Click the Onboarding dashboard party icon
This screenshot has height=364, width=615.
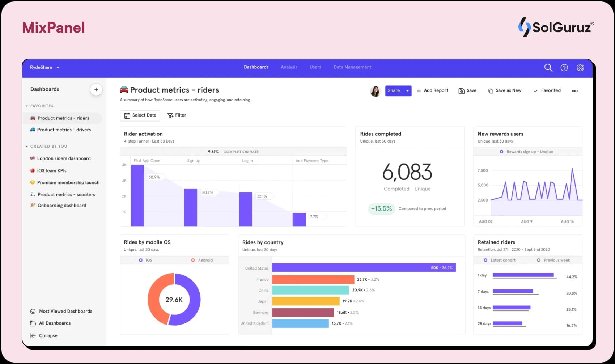tap(33, 205)
